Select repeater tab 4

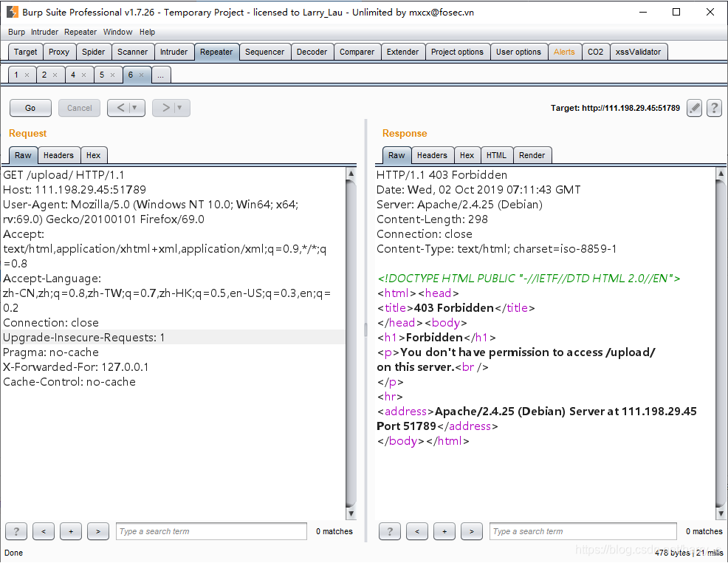point(73,75)
